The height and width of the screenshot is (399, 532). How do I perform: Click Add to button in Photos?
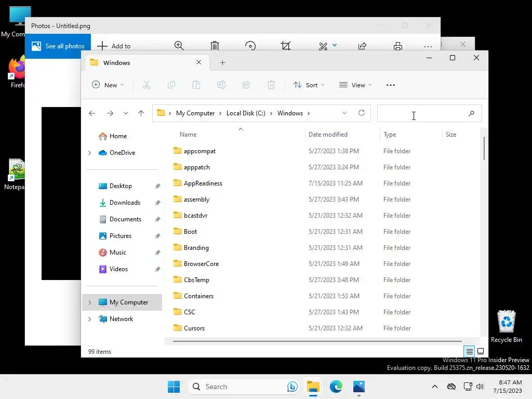click(114, 46)
